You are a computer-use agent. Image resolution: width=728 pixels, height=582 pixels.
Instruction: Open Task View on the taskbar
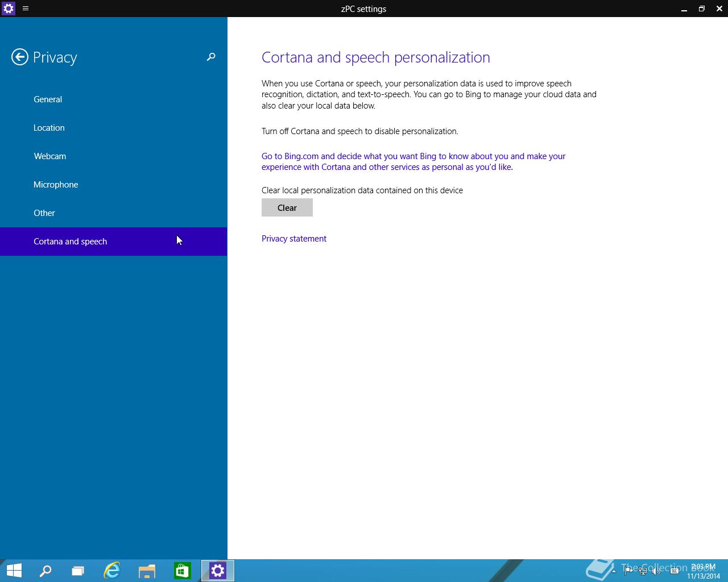pos(78,571)
